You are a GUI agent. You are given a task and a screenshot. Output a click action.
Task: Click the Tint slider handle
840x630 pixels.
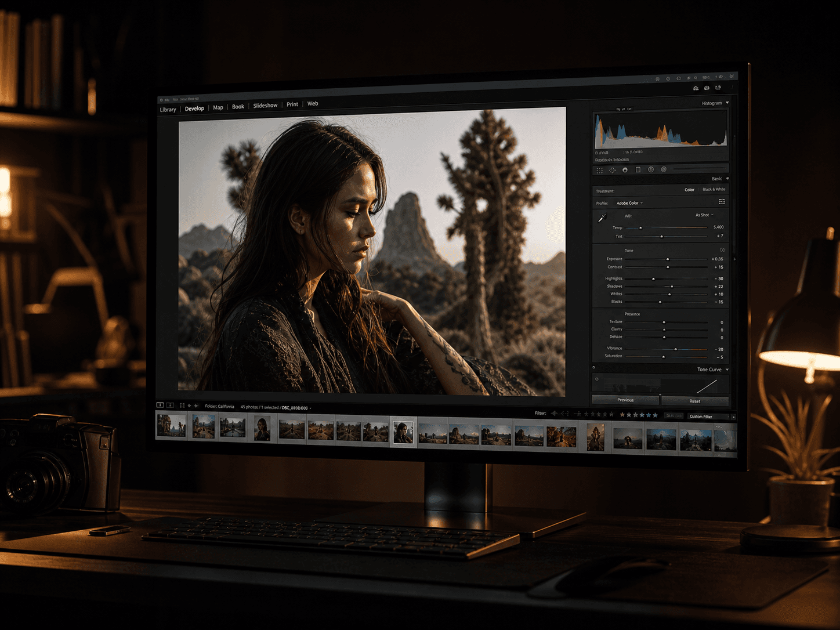[x=661, y=237]
